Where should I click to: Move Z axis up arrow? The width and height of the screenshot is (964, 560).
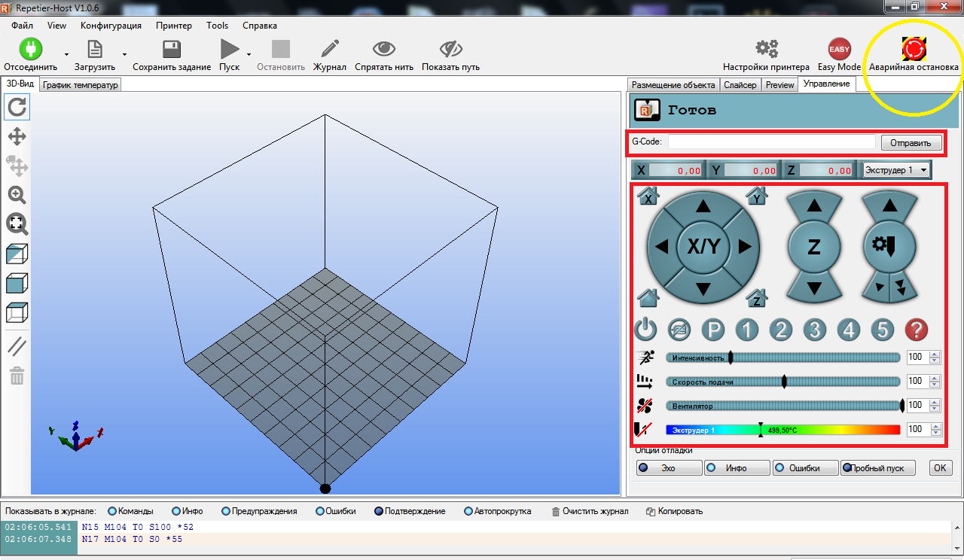pos(813,205)
